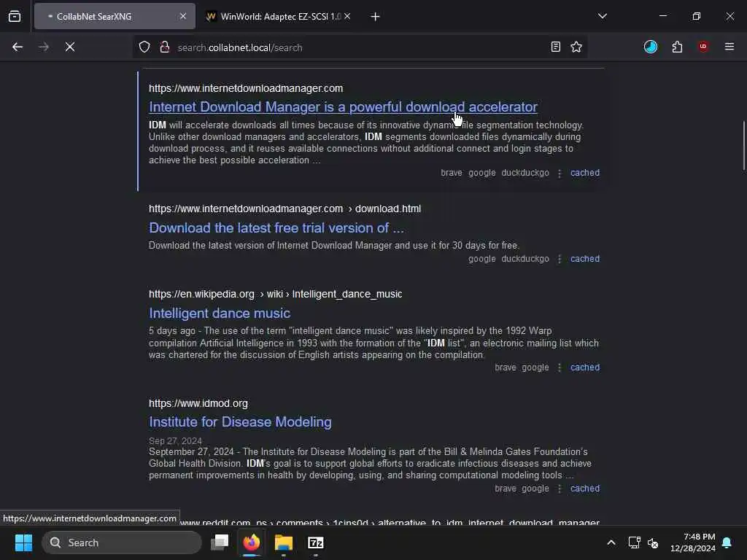
Task: Open Windows Start menu
Action: (23, 542)
